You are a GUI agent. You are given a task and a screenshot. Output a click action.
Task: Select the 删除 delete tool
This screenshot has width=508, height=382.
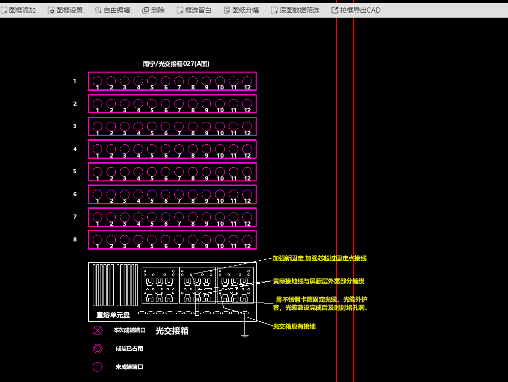(x=153, y=10)
